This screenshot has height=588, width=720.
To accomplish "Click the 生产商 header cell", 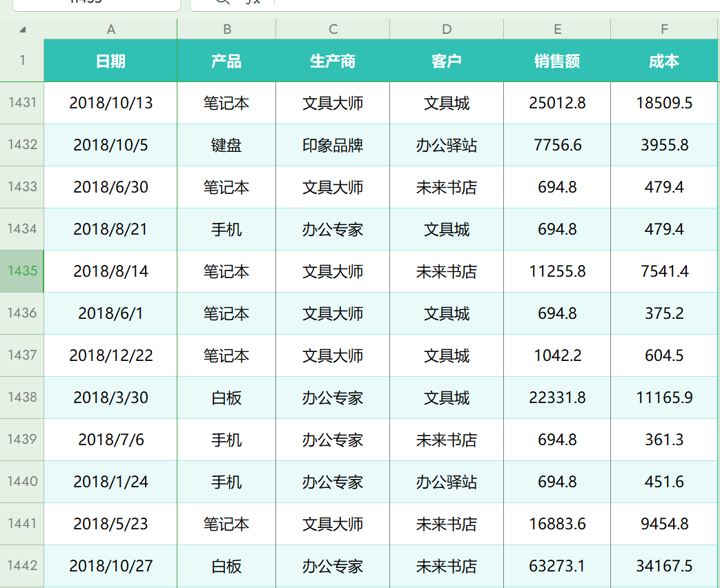I will point(333,61).
